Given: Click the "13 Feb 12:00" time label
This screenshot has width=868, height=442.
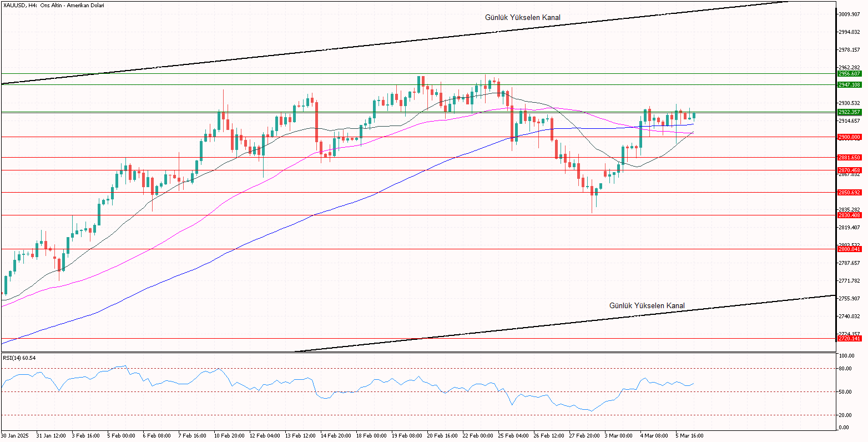Looking at the screenshot, I should tap(299, 435).
